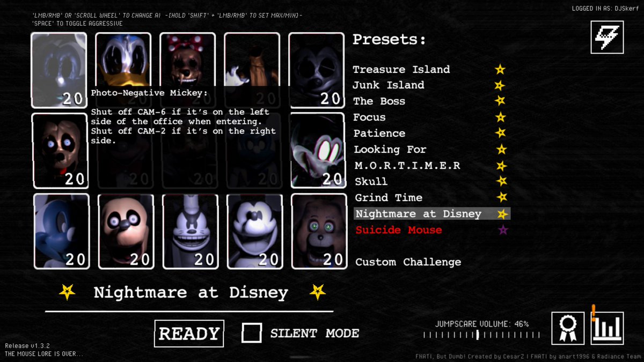Click the star next to Treasure Island
This screenshot has width=644, height=362.
500,69
